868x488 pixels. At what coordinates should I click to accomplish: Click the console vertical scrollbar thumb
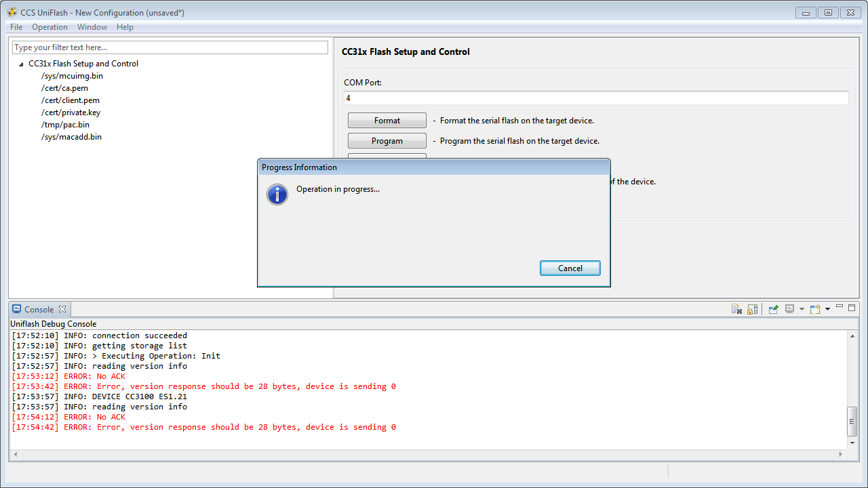tap(852, 422)
